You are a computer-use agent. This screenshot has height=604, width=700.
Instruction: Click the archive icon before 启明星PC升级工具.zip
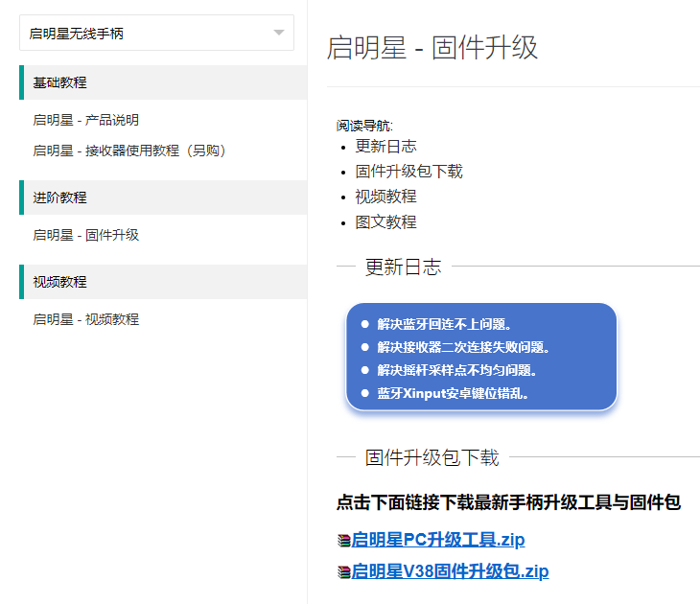coord(343,541)
